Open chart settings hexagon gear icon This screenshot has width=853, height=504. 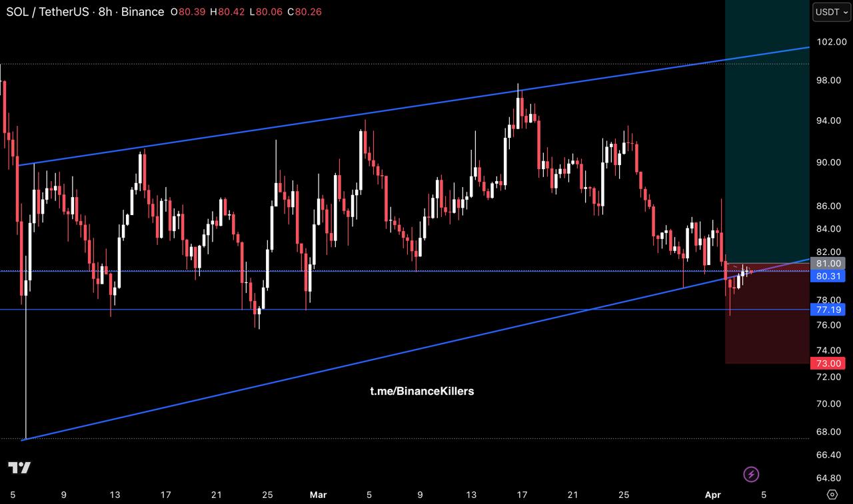[x=832, y=494]
